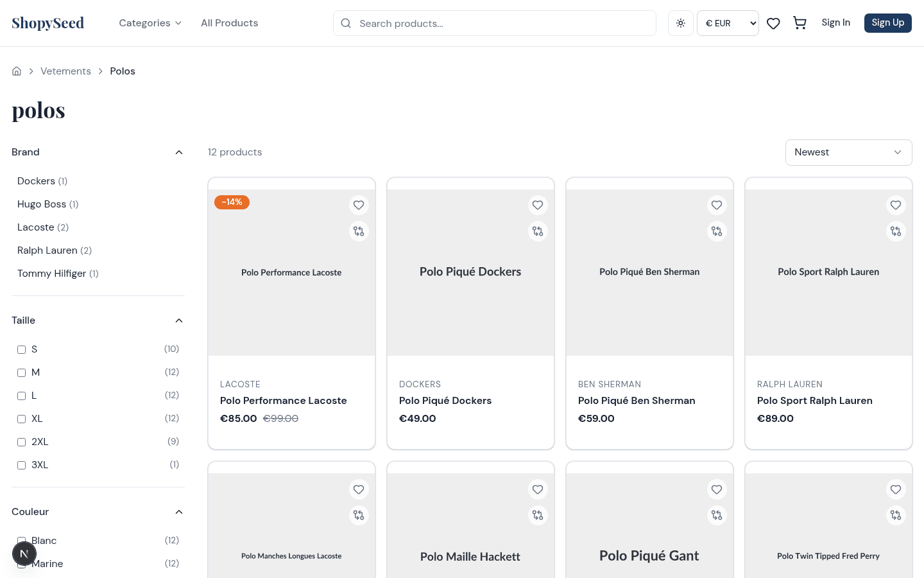Change currency using the EUR selector
Image resolution: width=924 pixels, height=578 pixels.
point(728,22)
